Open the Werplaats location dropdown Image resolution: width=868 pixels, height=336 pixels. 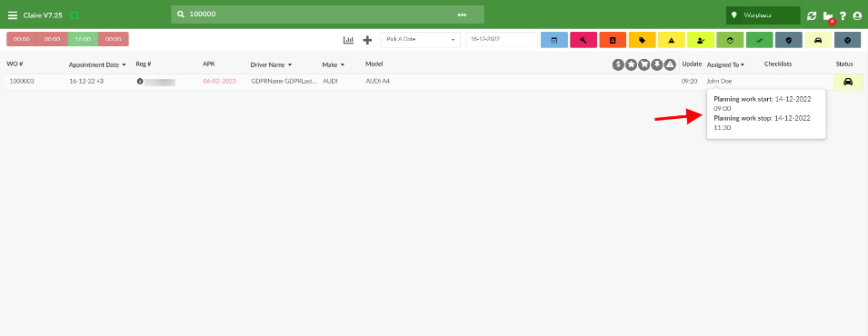[763, 15]
